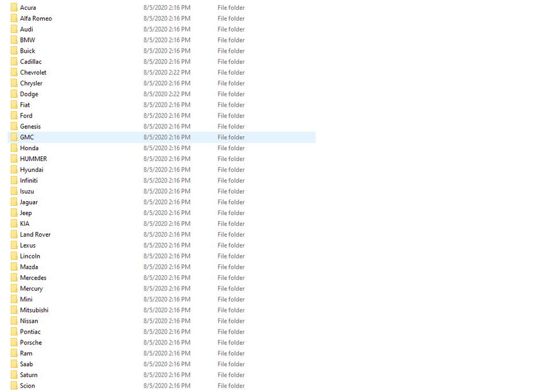Select the KIA folder icon
The image size is (544, 392).
(x=14, y=224)
